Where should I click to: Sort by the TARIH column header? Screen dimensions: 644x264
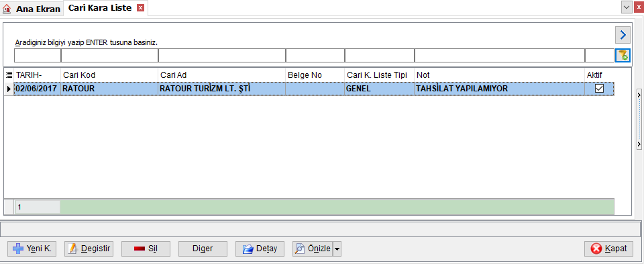[38, 75]
